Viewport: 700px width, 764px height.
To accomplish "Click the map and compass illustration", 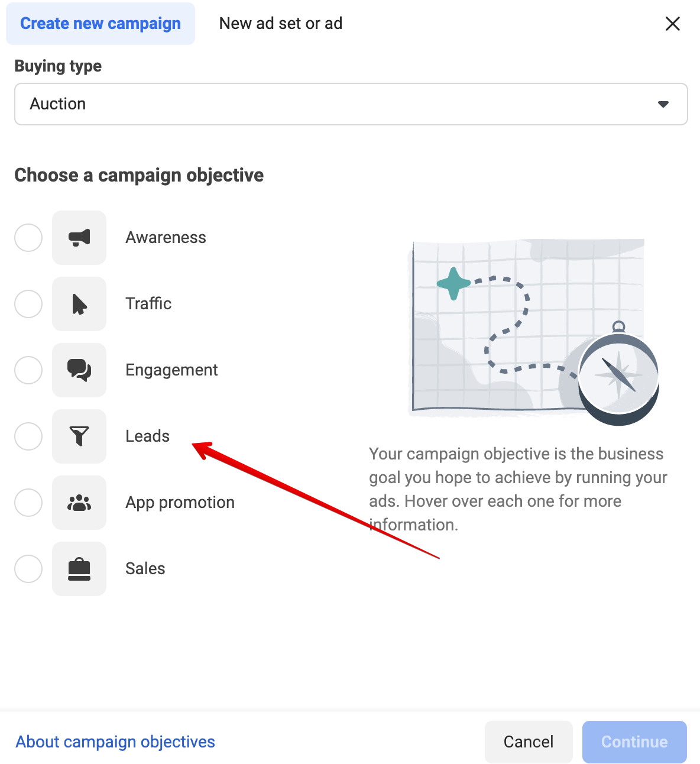I will (533, 331).
